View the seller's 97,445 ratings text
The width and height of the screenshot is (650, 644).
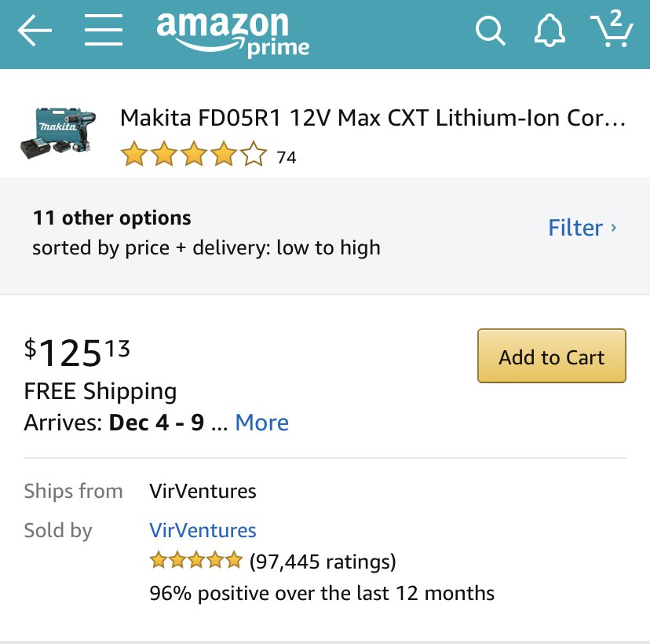click(x=323, y=562)
